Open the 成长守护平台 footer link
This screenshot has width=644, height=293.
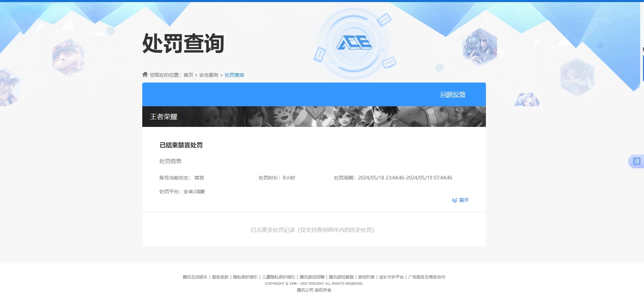coord(391,277)
